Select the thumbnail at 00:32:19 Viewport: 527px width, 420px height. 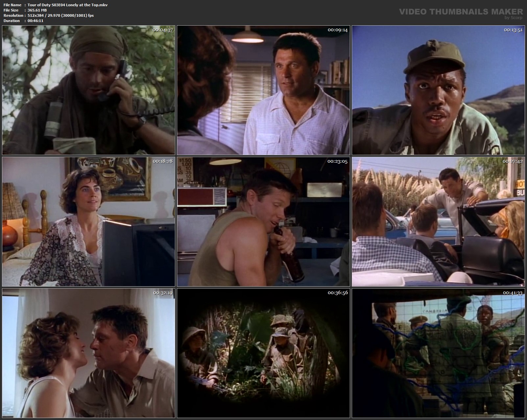coord(88,353)
